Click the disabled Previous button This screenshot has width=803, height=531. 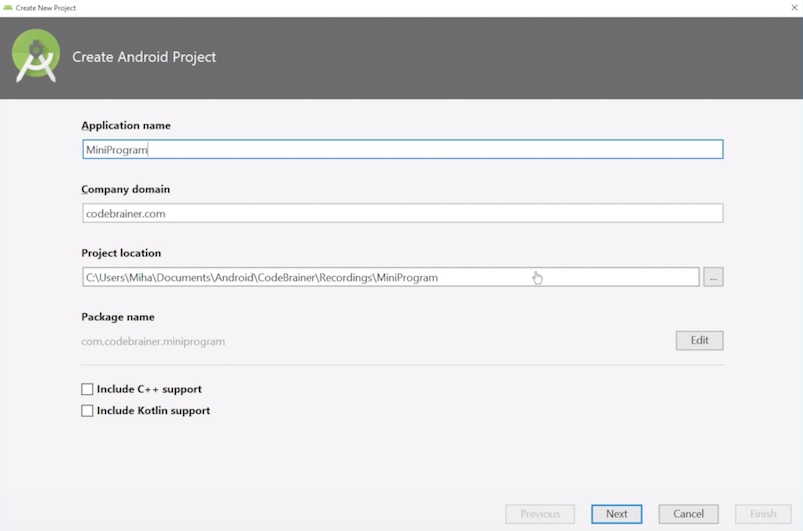(540, 514)
